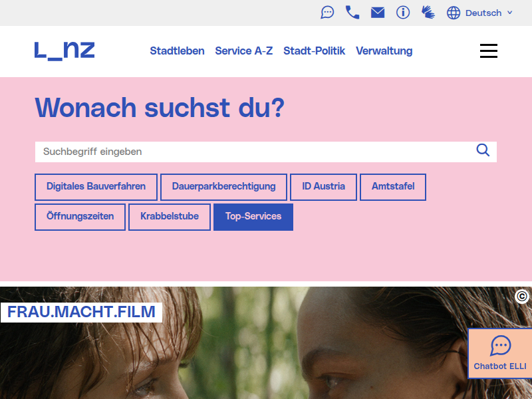The height and width of the screenshot is (399, 532).
Task: Click the Digitales Bauverfahren button
Action: pyautogui.click(x=96, y=187)
